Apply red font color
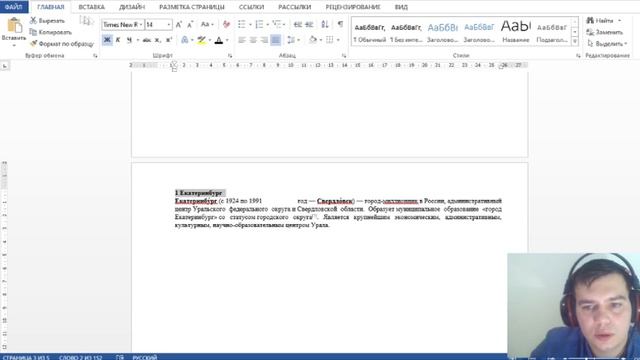This screenshot has width=640, height=360. coord(219,40)
